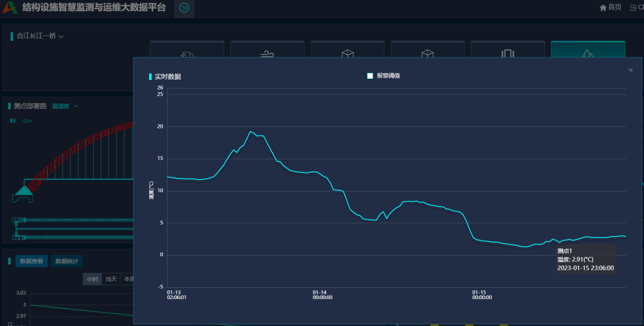
Task: Click the left arrow icon under 测点部署图
Action: [x=27, y=121]
